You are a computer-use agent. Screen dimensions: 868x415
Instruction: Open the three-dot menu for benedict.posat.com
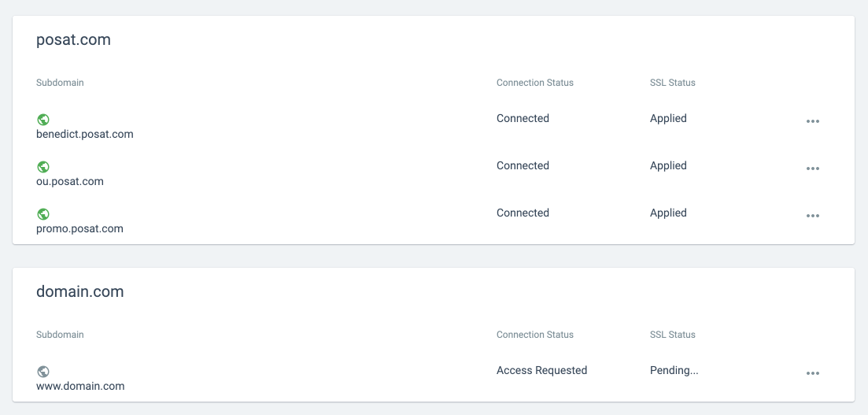[813, 121]
